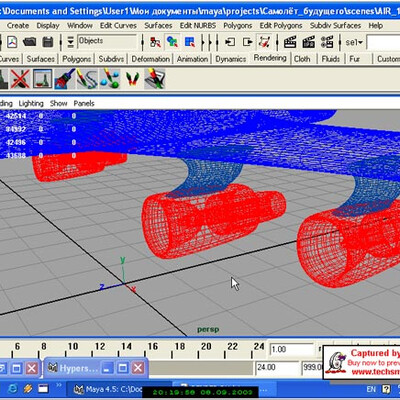Open the Surfaces menu
This screenshot has height=400, width=400.
tap(158, 26)
